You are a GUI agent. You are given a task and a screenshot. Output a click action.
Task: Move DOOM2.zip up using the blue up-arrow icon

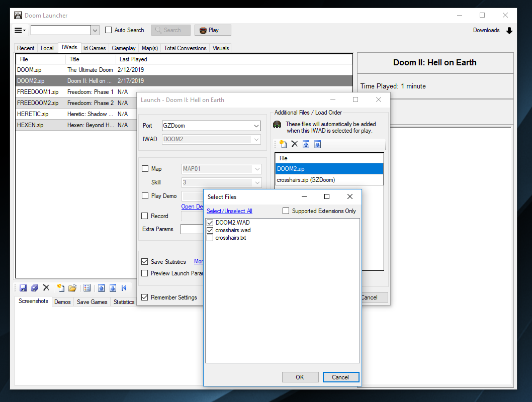tap(307, 144)
